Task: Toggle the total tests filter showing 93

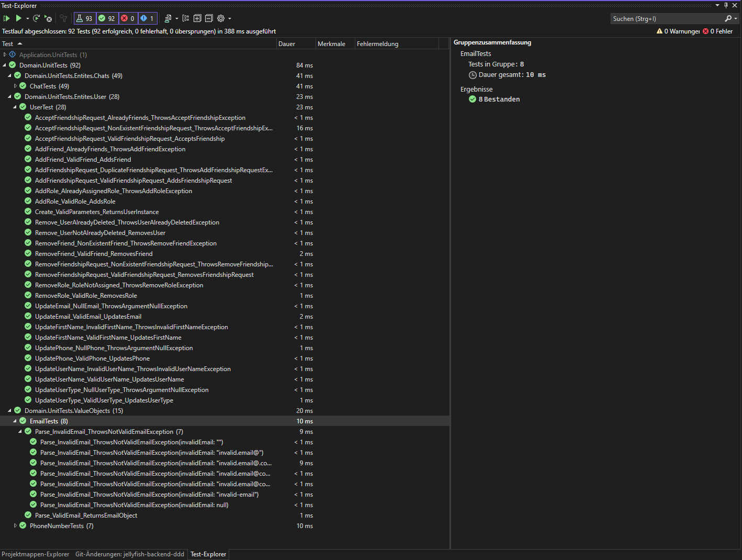Action: coord(84,18)
